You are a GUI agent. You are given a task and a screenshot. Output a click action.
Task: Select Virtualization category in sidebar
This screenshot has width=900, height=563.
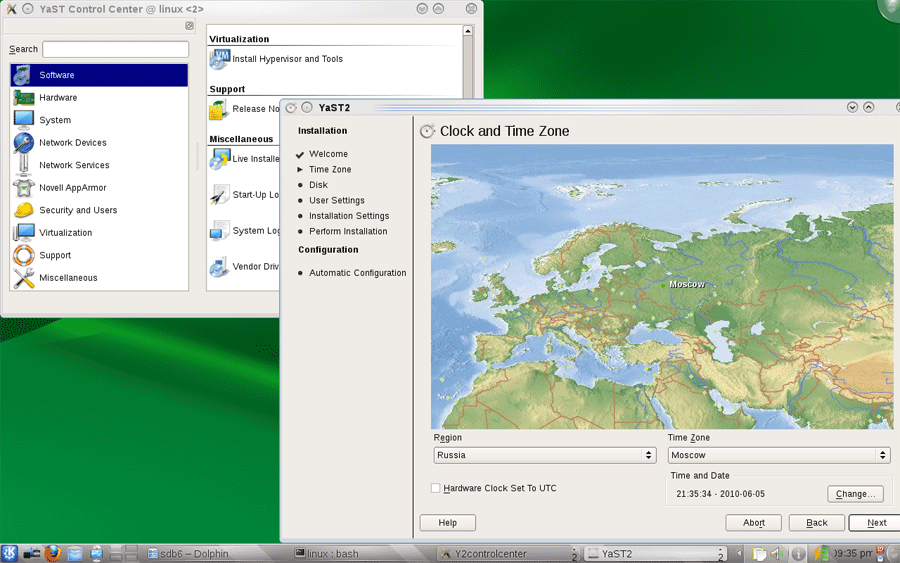click(x=99, y=232)
